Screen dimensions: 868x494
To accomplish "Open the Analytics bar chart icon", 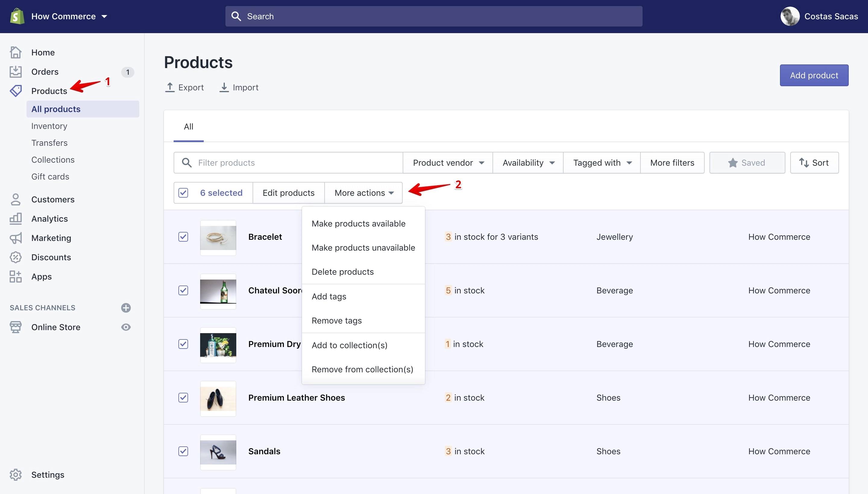I will click(16, 218).
